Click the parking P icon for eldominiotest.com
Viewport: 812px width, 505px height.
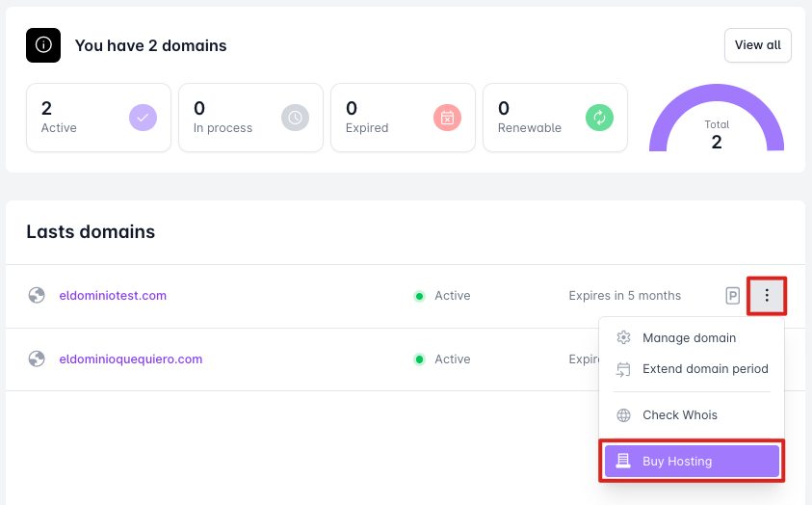click(733, 296)
